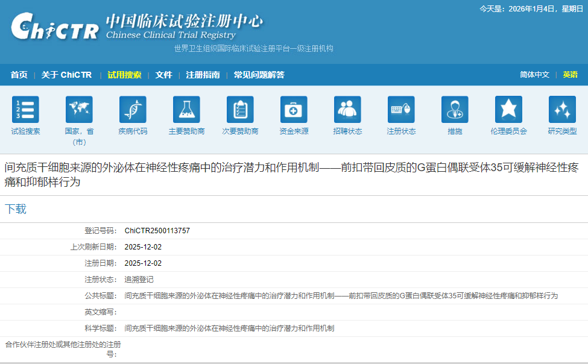Image resolution: width=588 pixels, height=364 pixels.
Task: Open the 关于 ChiCTR menu item
Action: click(66, 74)
